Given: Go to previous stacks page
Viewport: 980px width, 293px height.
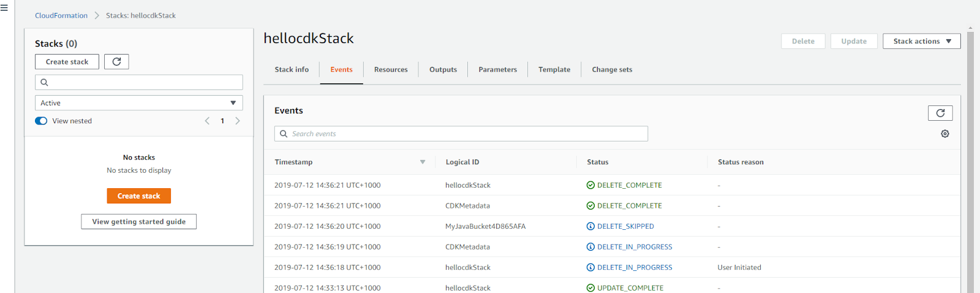Looking at the screenshot, I should tap(207, 121).
